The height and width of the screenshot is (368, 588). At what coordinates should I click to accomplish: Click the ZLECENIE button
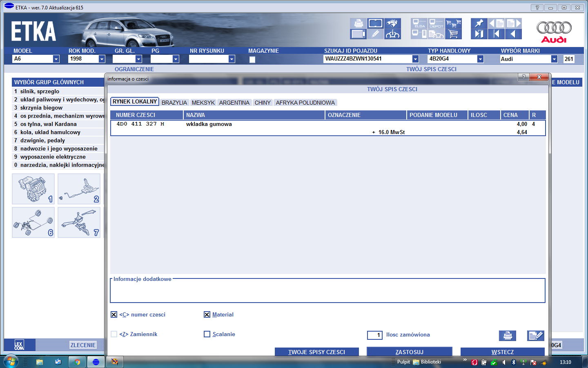pos(83,345)
